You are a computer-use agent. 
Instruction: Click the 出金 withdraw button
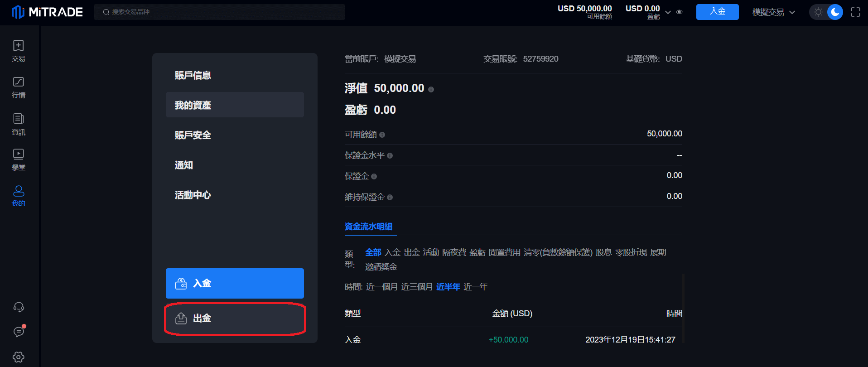click(235, 319)
